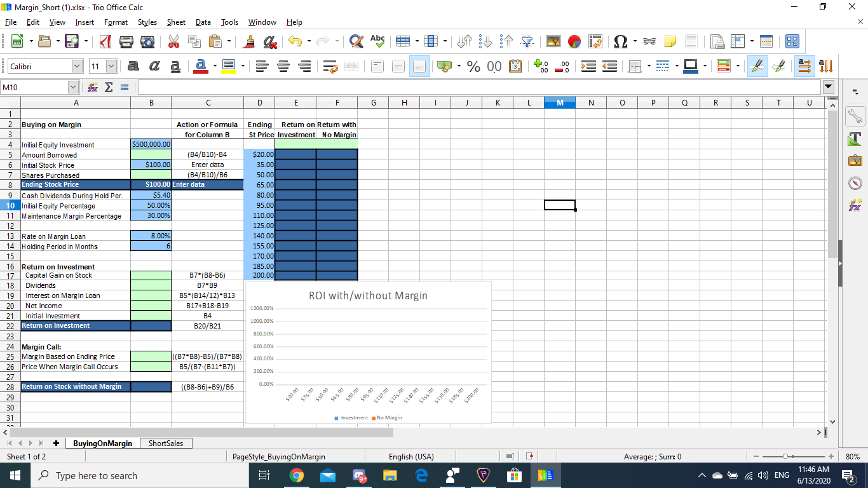
Task: Toggle Bold formatting
Action: 133,66
